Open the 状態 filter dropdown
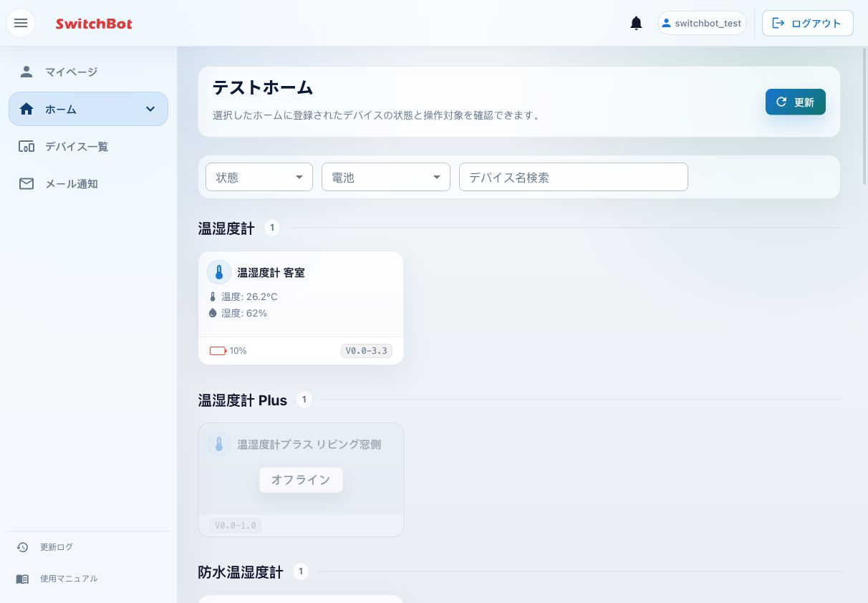868x603 pixels. (x=259, y=177)
